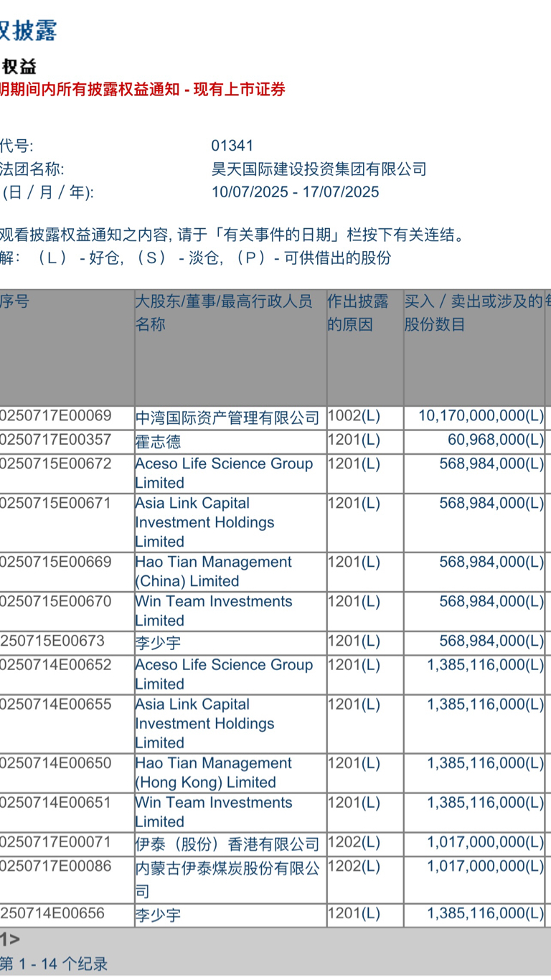The image size is (551, 980).
Task: Click 1202(L) code in 伊泰（股份）香港 row
Action: (354, 842)
